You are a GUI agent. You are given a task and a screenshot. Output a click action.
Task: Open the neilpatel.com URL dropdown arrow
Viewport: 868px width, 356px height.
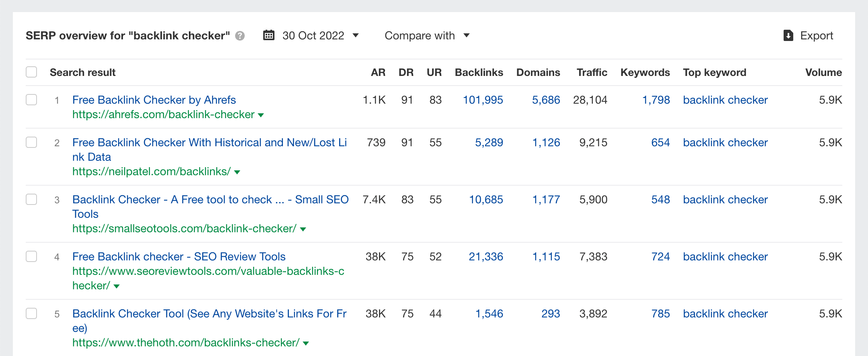click(237, 172)
